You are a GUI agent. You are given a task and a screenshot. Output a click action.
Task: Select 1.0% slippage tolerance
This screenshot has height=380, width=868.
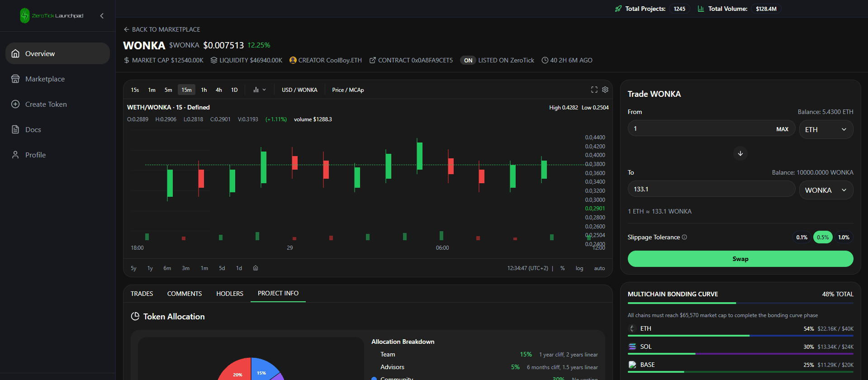[844, 237]
